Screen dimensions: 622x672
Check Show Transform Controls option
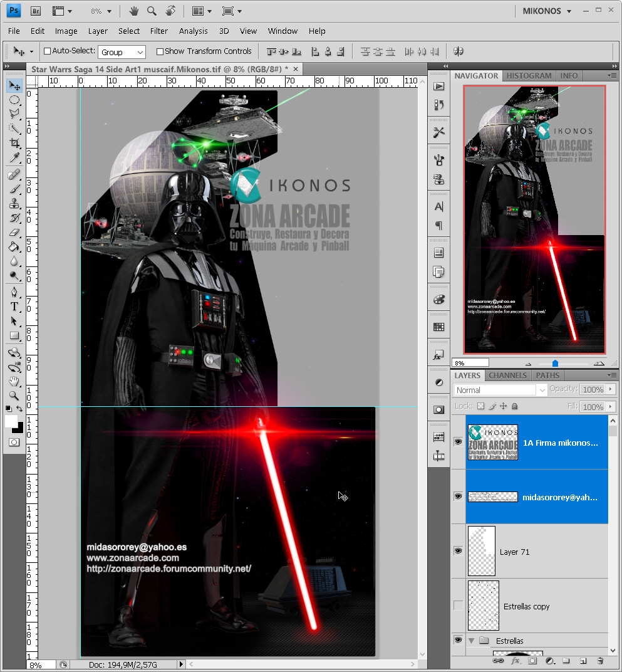tap(160, 51)
